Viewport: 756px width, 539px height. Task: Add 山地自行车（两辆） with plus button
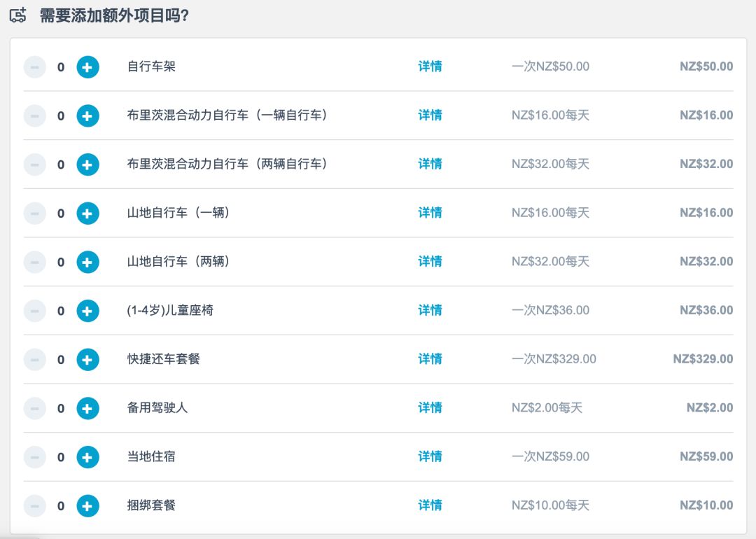point(87,262)
